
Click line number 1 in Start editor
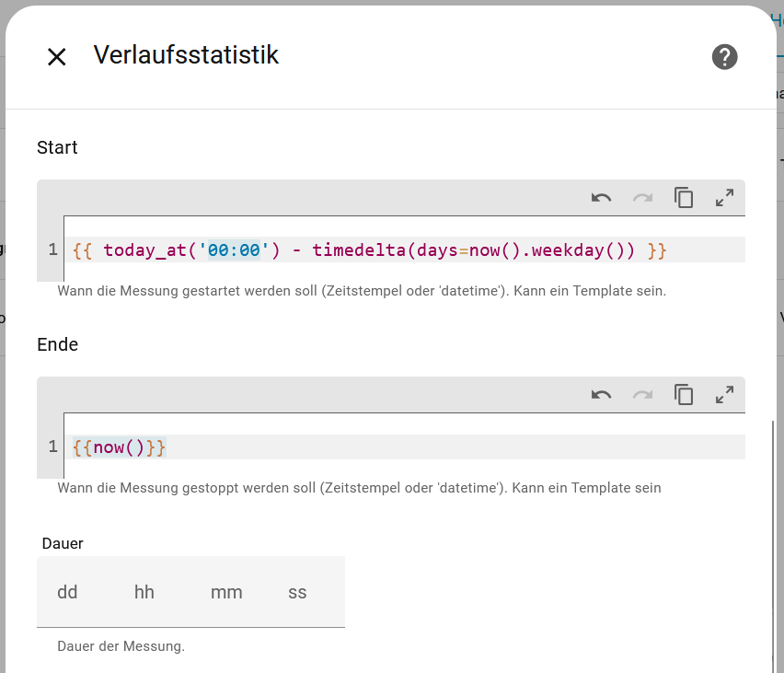(x=52, y=250)
